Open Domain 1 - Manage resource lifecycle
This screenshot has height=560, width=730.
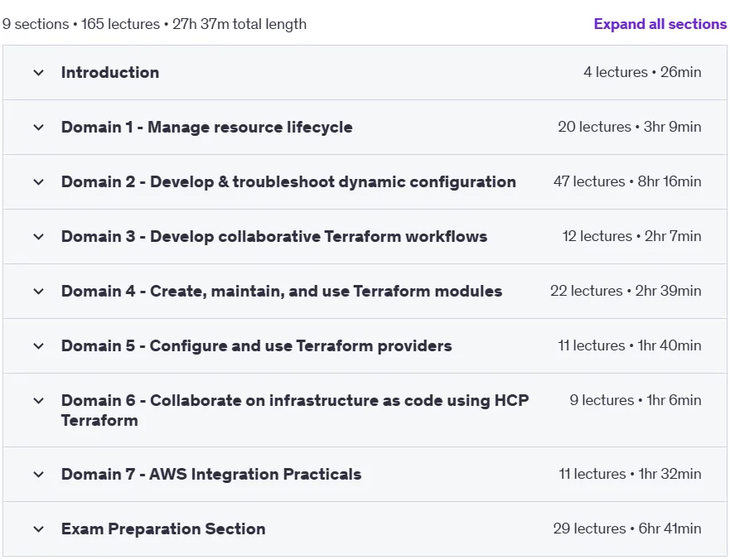click(x=206, y=127)
